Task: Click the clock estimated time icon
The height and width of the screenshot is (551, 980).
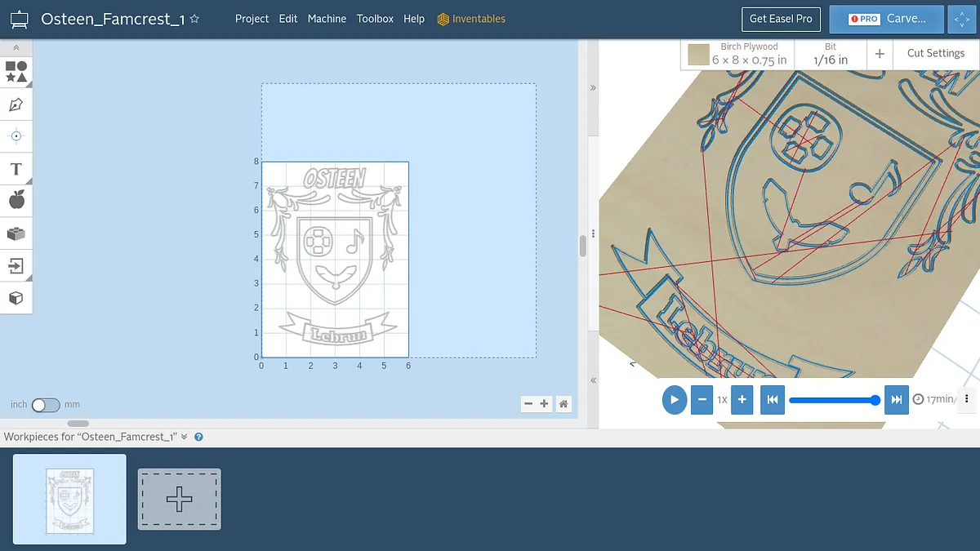Action: point(918,399)
